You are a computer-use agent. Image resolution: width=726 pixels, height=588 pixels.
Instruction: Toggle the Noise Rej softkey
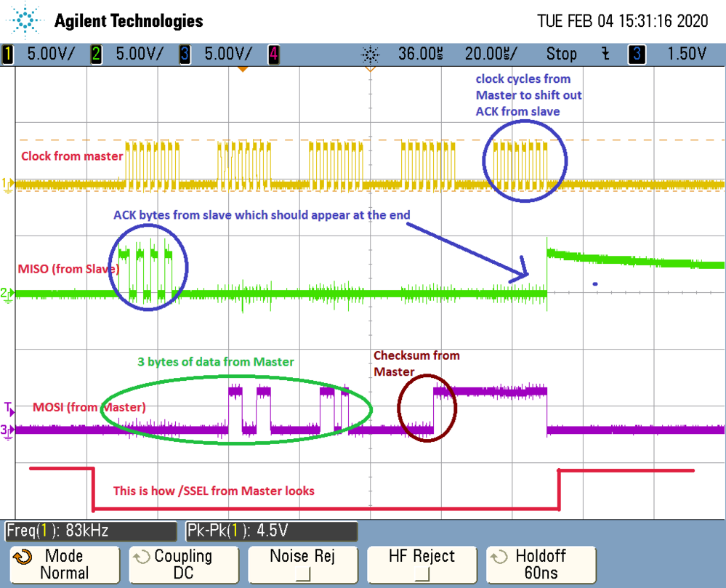302,564
